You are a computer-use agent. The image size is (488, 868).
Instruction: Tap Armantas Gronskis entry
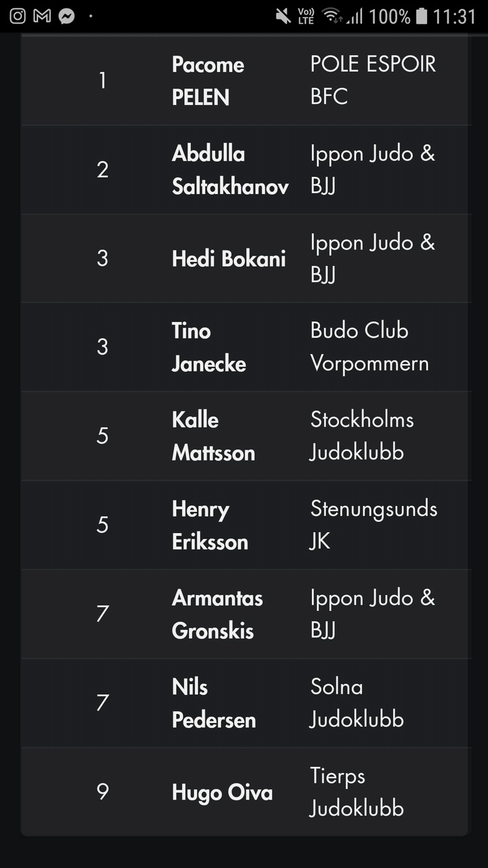click(217, 614)
